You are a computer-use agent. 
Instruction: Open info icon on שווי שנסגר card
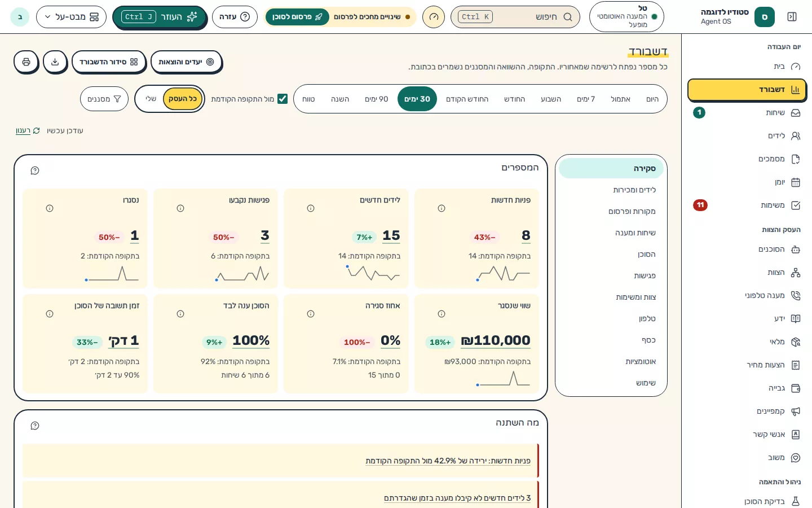(x=442, y=314)
